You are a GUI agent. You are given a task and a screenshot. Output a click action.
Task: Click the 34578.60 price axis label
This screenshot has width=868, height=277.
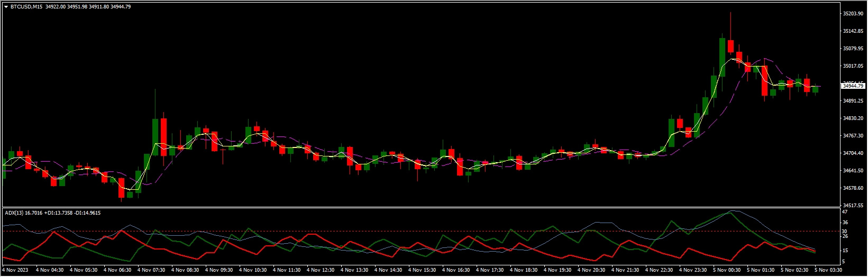(853, 188)
